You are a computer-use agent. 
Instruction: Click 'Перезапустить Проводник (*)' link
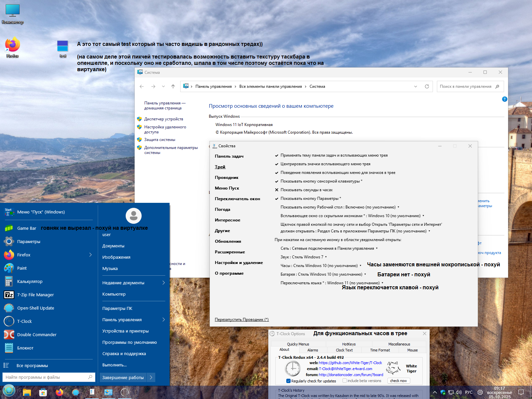click(242, 320)
